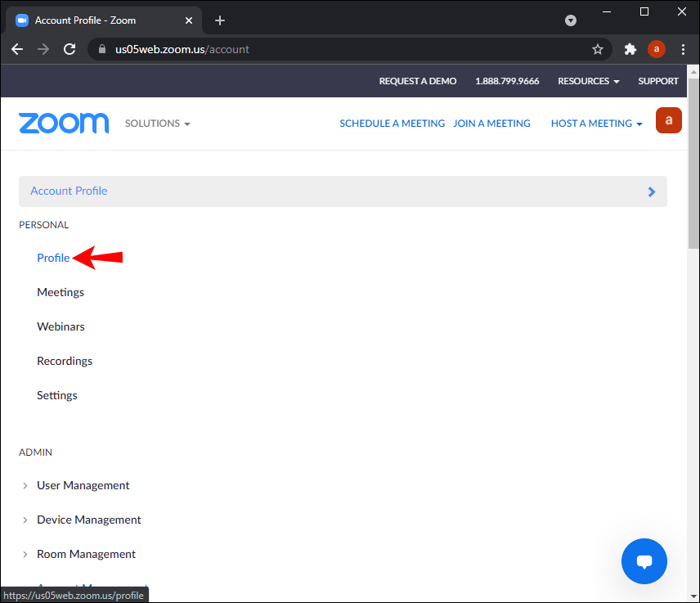
Task: Open the HOST A MEETING dropdown
Action: coord(596,123)
